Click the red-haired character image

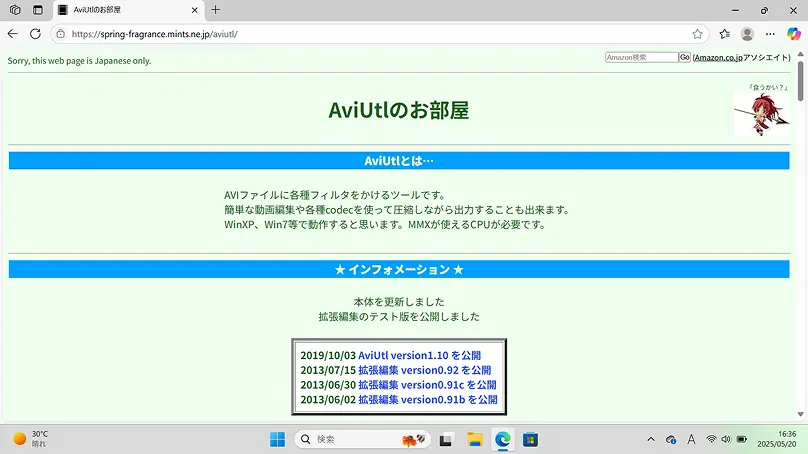[762, 114]
